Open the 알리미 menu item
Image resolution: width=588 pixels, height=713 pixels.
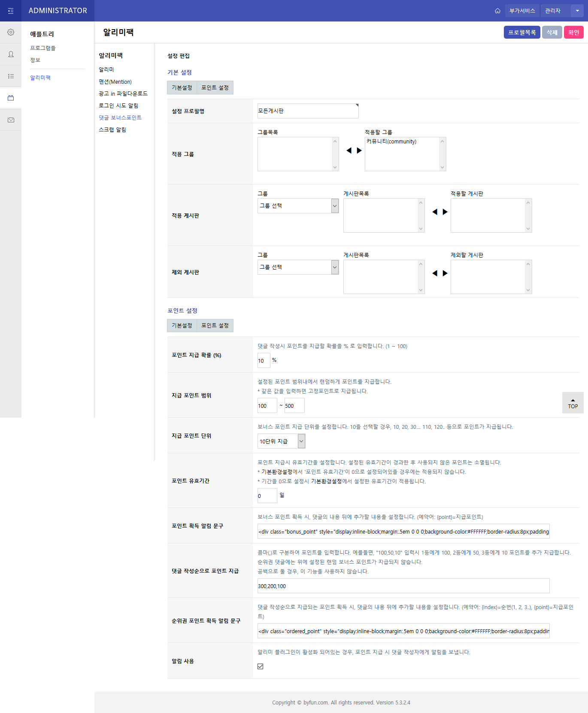click(106, 70)
